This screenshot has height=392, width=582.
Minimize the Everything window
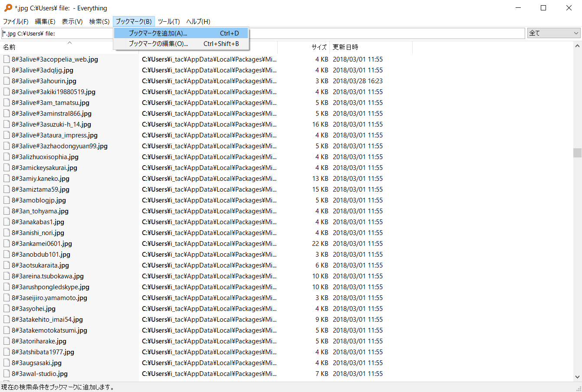(x=518, y=8)
